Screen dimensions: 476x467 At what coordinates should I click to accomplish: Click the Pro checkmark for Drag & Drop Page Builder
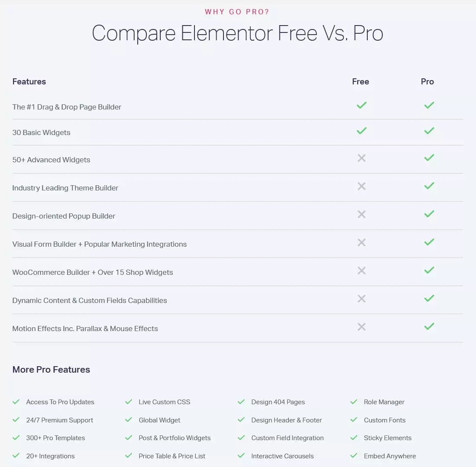tap(429, 105)
